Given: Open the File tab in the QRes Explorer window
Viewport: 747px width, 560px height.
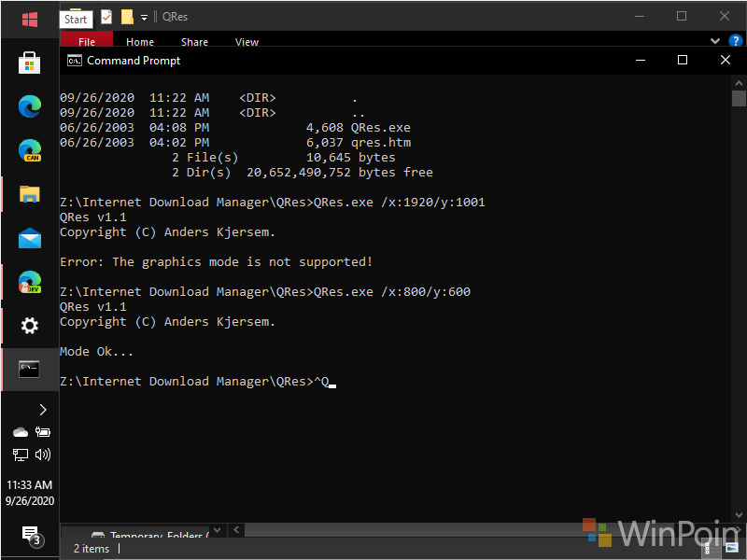Looking at the screenshot, I should pyautogui.click(x=87, y=41).
